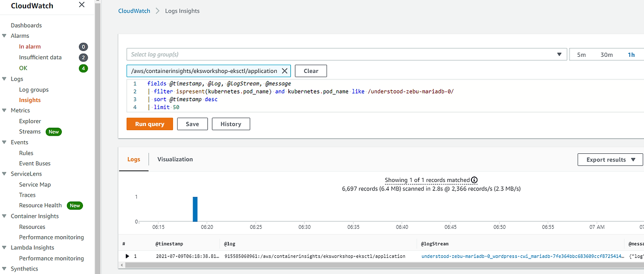Open Metrics Streams
The width and height of the screenshot is (644, 274).
(x=30, y=132)
